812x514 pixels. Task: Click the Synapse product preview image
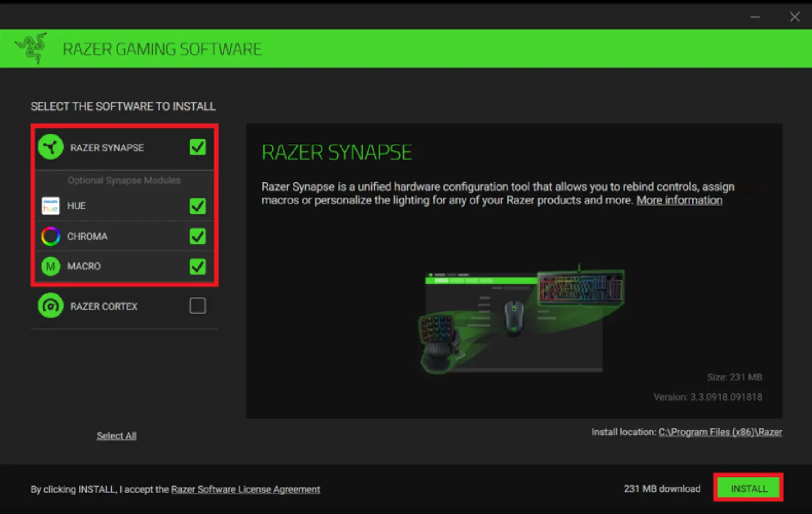coord(521,319)
